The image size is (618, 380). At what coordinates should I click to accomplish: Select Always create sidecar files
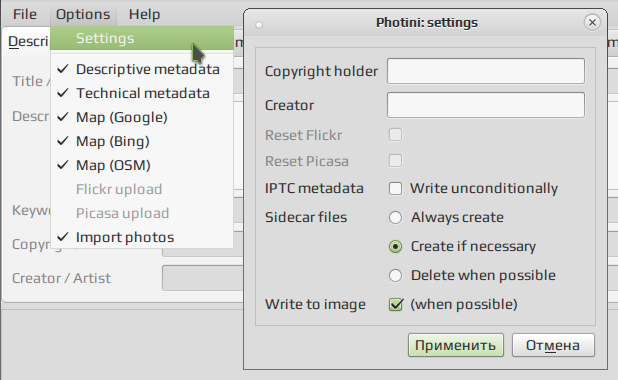click(395, 218)
